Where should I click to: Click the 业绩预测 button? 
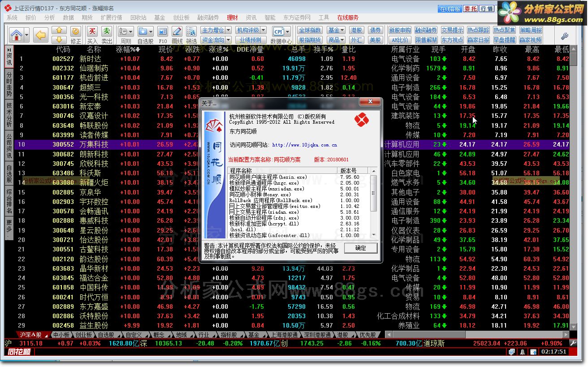pos(251,39)
